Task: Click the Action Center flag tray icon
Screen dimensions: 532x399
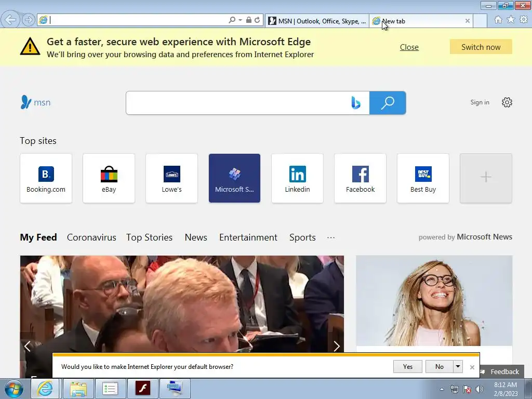Action: pos(467,389)
